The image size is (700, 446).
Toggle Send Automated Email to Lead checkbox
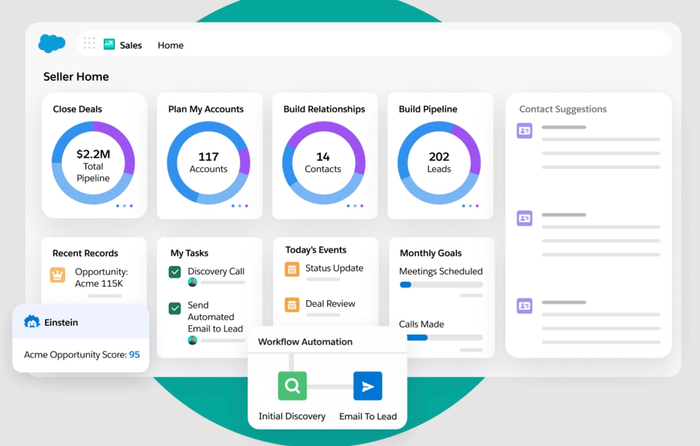pos(175,308)
